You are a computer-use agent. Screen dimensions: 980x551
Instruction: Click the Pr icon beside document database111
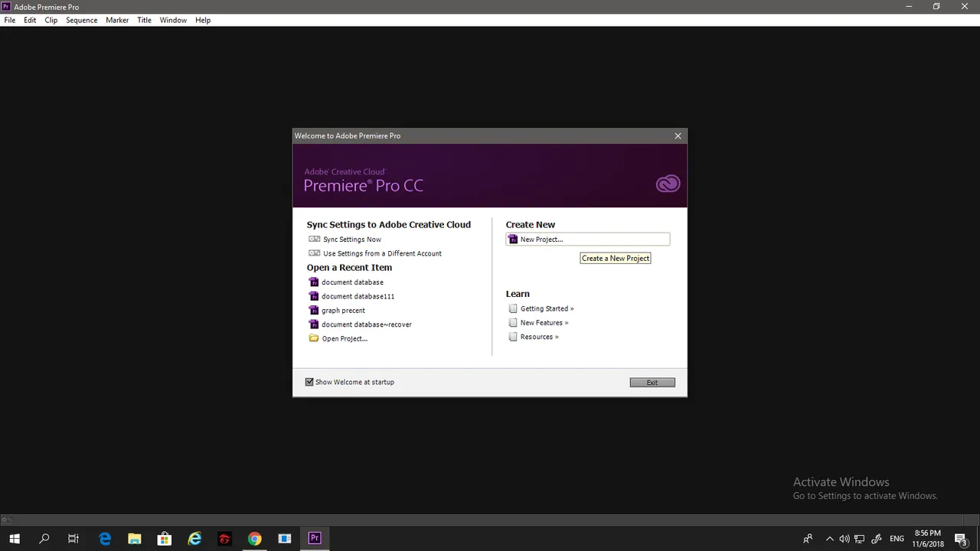pos(314,296)
